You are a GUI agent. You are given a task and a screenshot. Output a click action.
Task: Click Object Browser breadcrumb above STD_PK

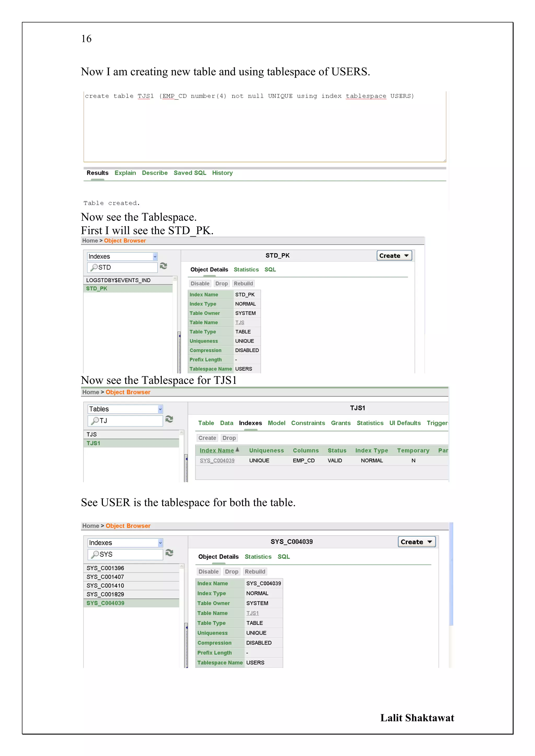click(x=125, y=241)
